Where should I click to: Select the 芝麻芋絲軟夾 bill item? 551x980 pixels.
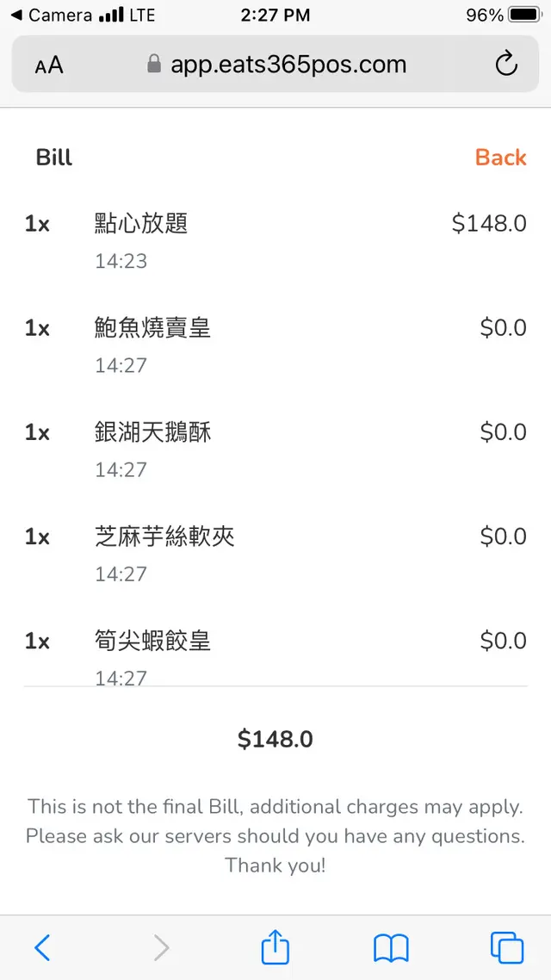coord(164,537)
